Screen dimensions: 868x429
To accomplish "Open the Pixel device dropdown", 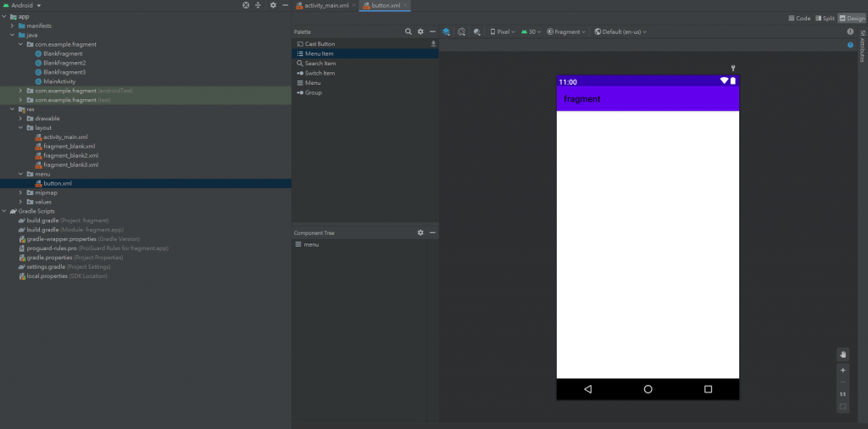I will coord(503,31).
